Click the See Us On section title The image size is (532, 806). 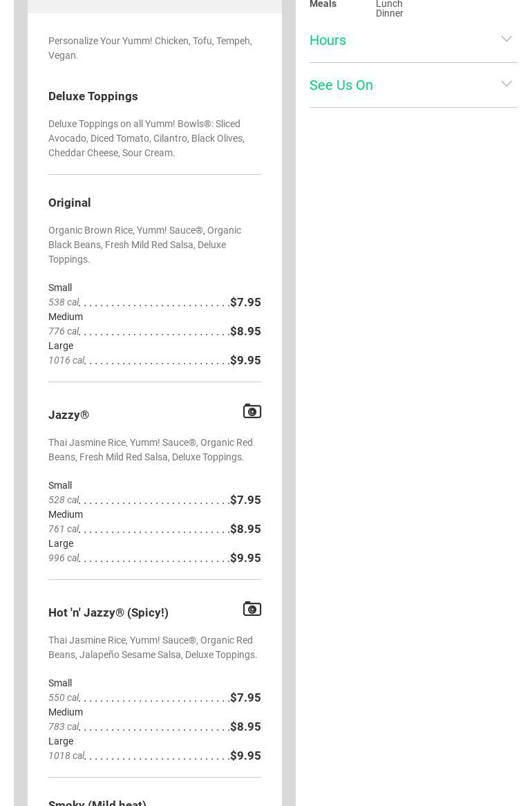(341, 85)
